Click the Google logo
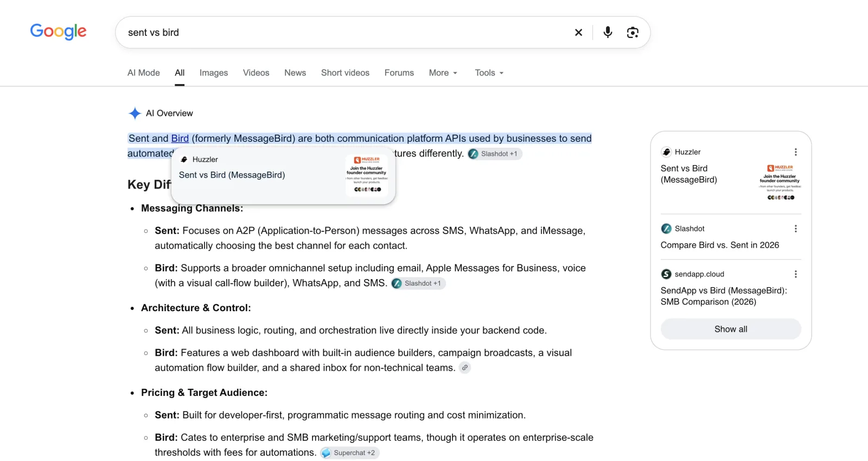The height and width of the screenshot is (461, 868). coord(58,31)
